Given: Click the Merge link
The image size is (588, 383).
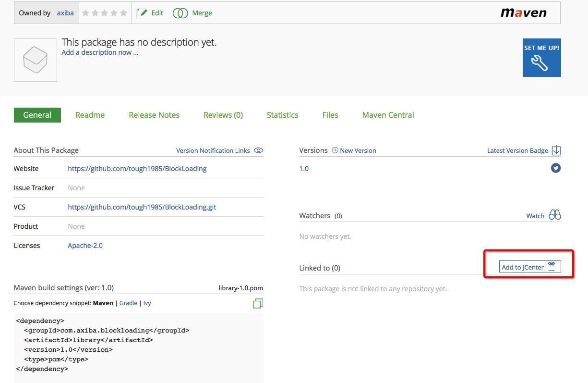Looking at the screenshot, I should click(x=202, y=13).
